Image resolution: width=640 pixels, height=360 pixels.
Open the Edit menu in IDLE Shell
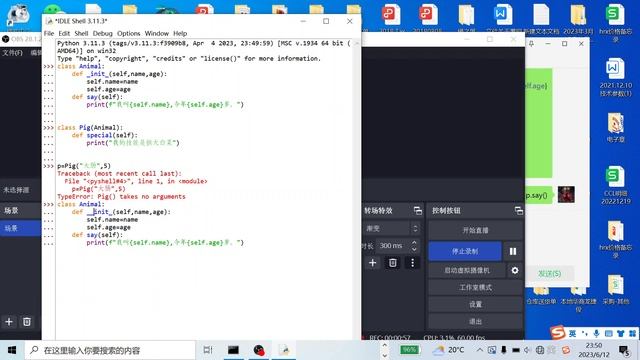pyautogui.click(x=64, y=33)
